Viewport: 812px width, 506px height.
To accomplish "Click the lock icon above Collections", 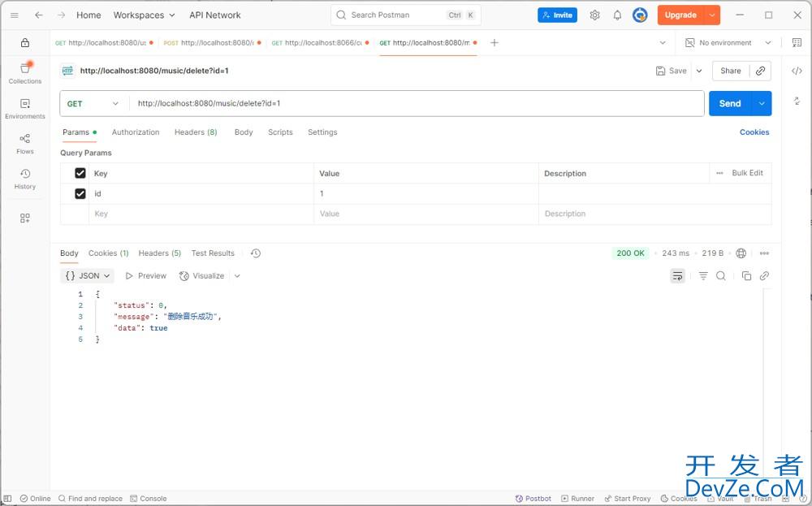I will (25, 43).
